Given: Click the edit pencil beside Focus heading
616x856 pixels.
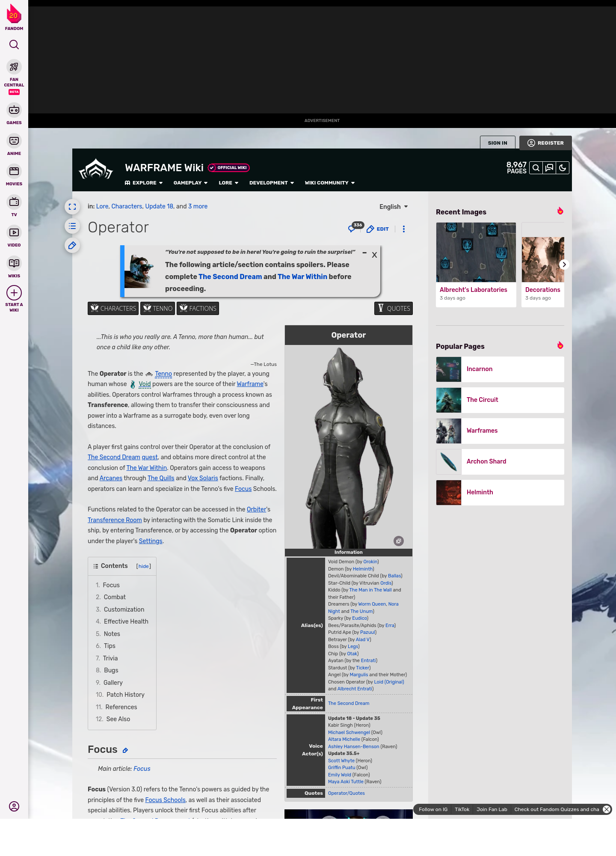Looking at the screenshot, I should coord(125,750).
